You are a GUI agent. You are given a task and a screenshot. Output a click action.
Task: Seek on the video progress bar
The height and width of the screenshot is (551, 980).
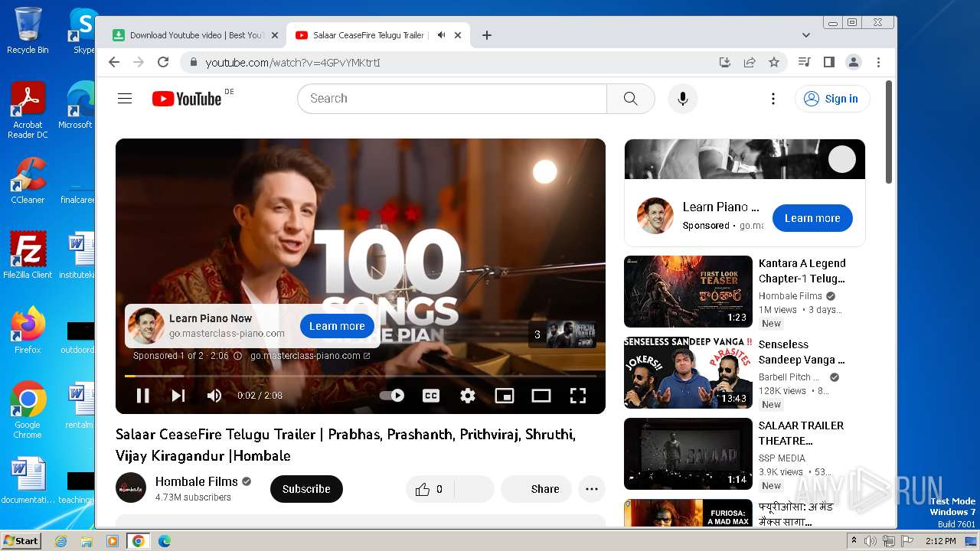pyautogui.click(x=361, y=376)
